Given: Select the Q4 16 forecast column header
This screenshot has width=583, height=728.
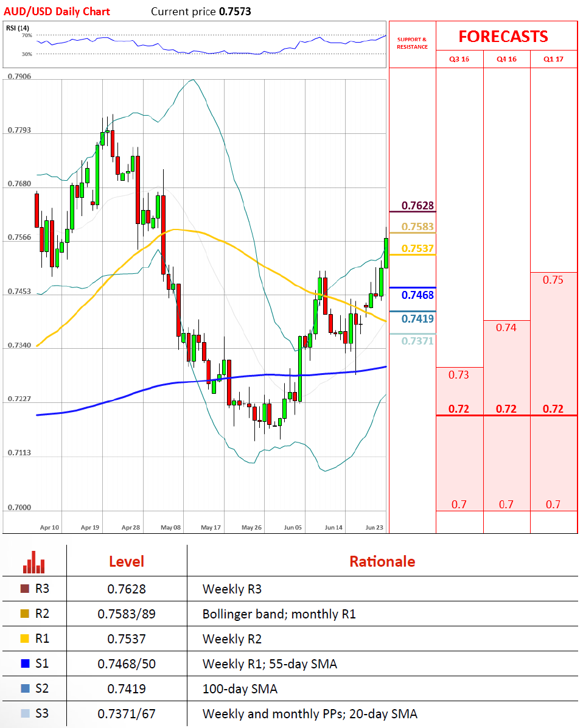Looking at the screenshot, I should (506, 59).
